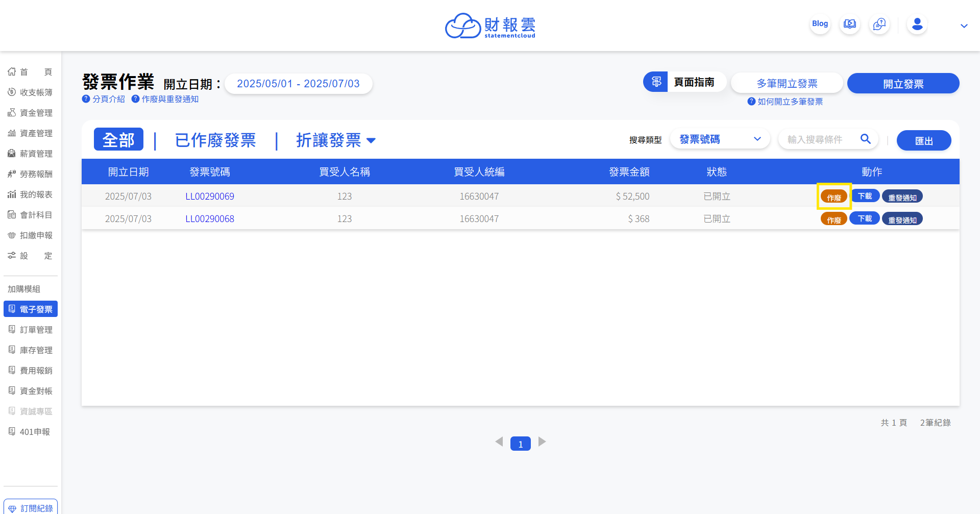Click 作廢 for invoice LL00290068
This screenshot has width=980, height=514.
[x=834, y=219]
